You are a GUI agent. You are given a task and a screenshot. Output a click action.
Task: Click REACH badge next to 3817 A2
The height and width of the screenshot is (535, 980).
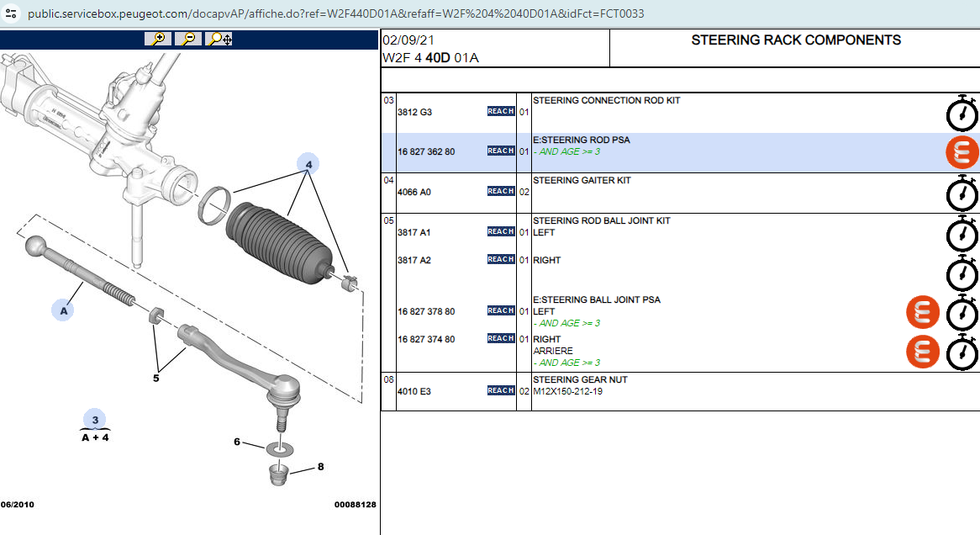tap(501, 259)
